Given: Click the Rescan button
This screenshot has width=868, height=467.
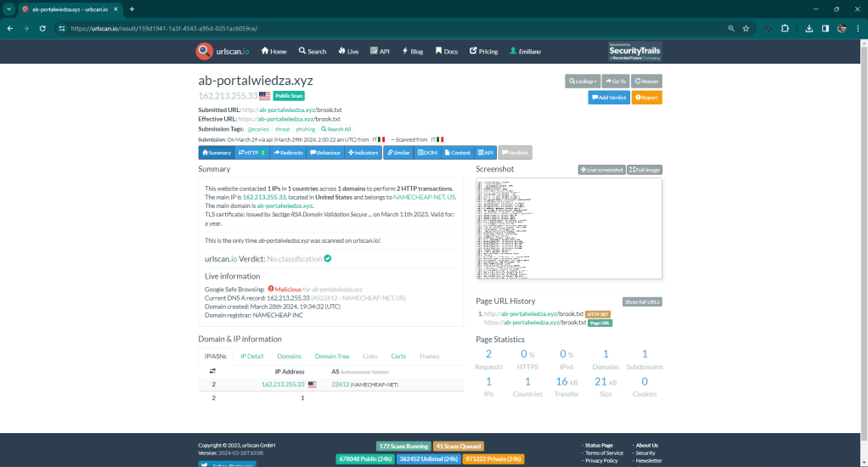Looking at the screenshot, I should coord(647,81).
